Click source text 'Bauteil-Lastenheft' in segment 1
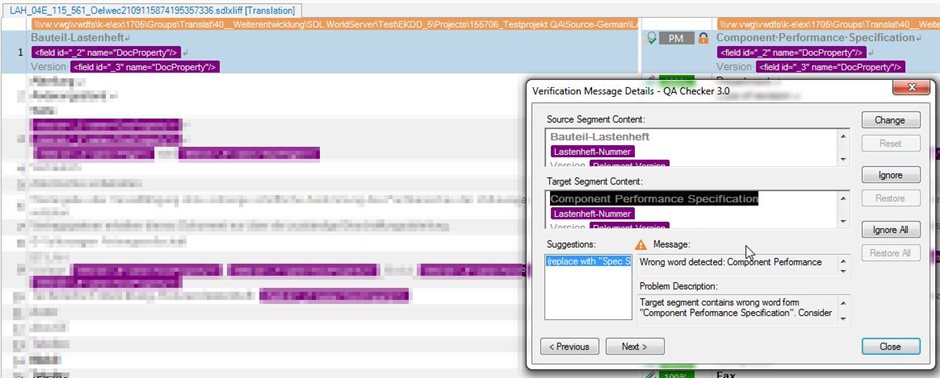 pyautogui.click(x=77, y=38)
